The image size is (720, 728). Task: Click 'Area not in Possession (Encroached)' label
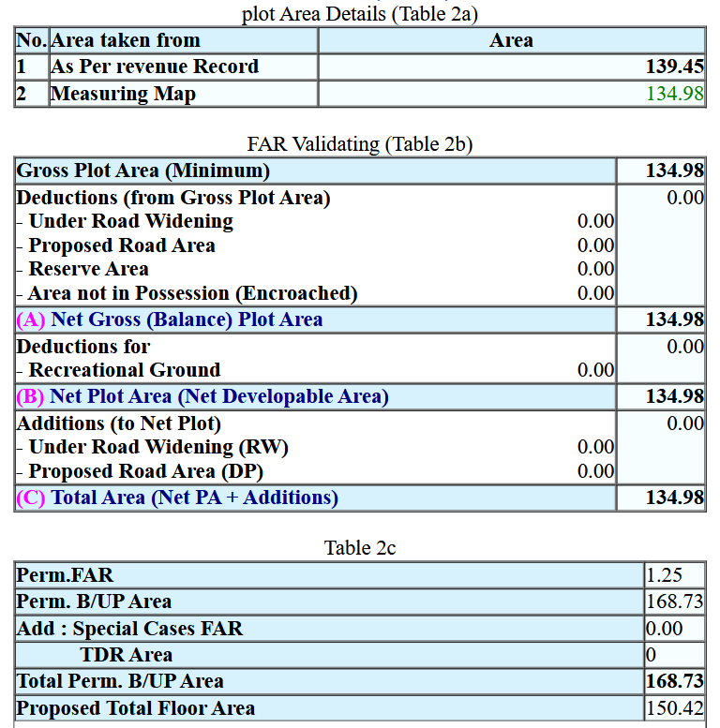pos(193,293)
